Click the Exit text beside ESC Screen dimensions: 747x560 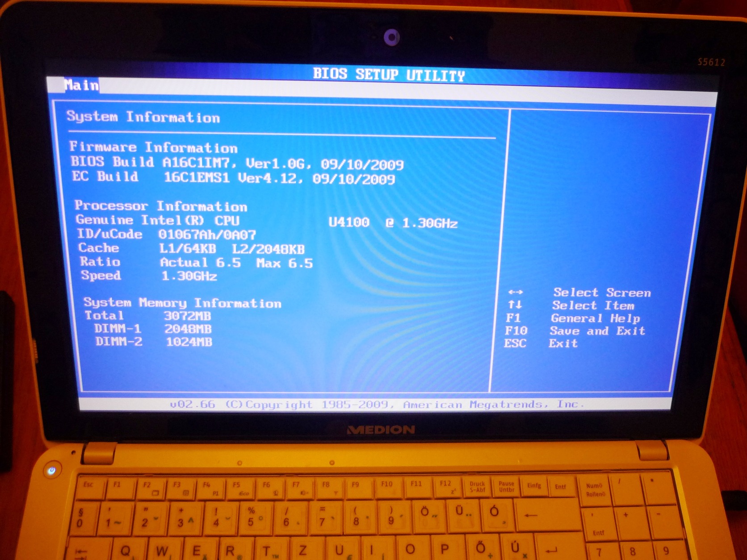click(x=563, y=343)
